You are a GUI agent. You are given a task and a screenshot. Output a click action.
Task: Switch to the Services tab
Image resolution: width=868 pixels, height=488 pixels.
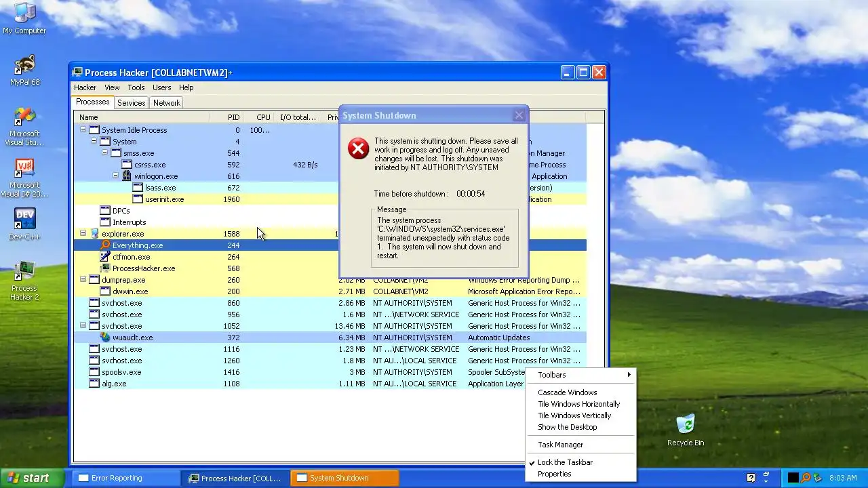[x=131, y=103]
